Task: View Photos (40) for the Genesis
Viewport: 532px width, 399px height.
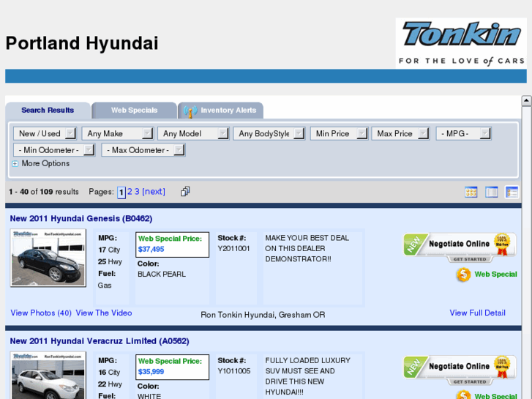Action: [41, 313]
